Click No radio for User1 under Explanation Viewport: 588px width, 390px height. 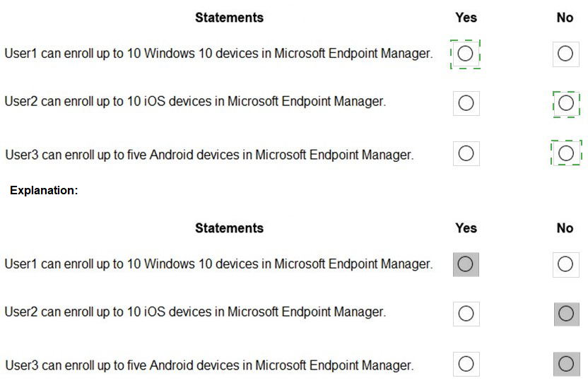coord(565,264)
